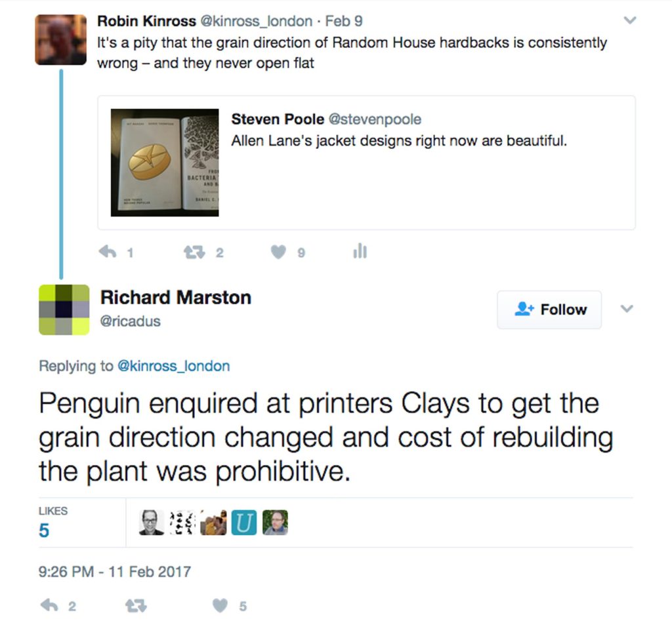Like Robin Kinross's grain direction tweet
Viewport: 672px width, 644px height.
(279, 252)
